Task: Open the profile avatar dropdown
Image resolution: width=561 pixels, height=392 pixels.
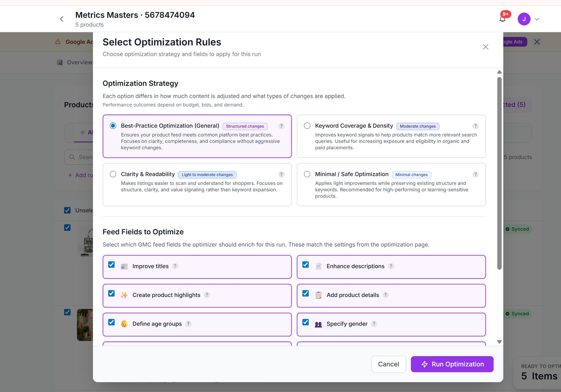Action: coord(524,19)
